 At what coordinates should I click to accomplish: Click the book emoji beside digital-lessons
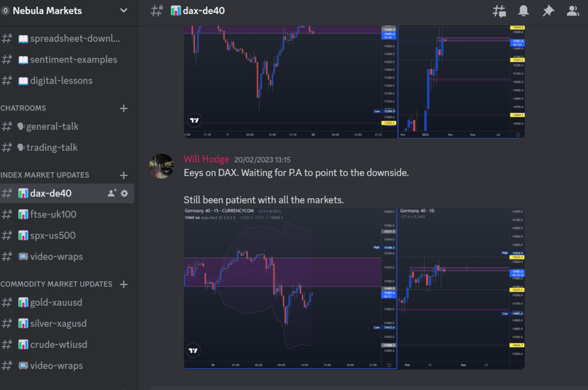coord(23,81)
